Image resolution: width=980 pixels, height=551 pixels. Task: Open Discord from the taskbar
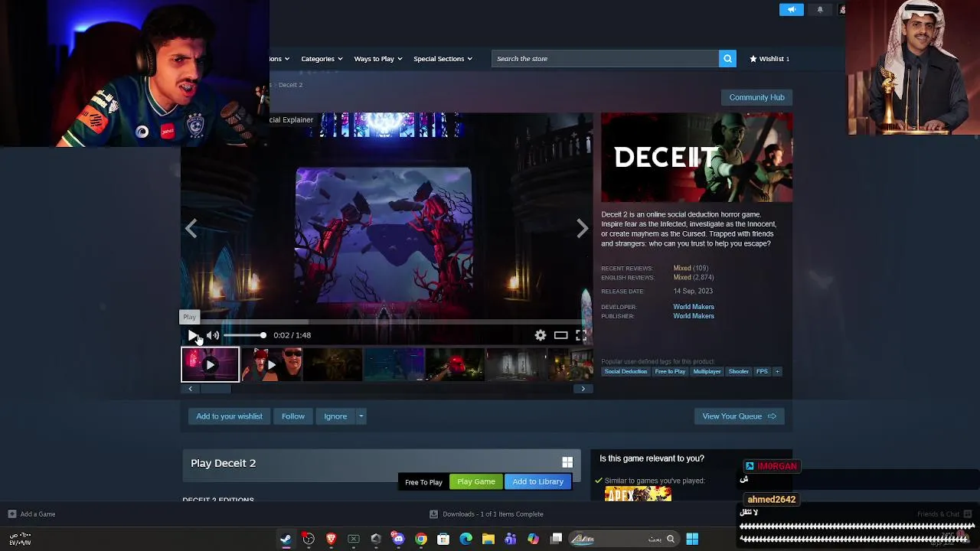[x=398, y=539]
